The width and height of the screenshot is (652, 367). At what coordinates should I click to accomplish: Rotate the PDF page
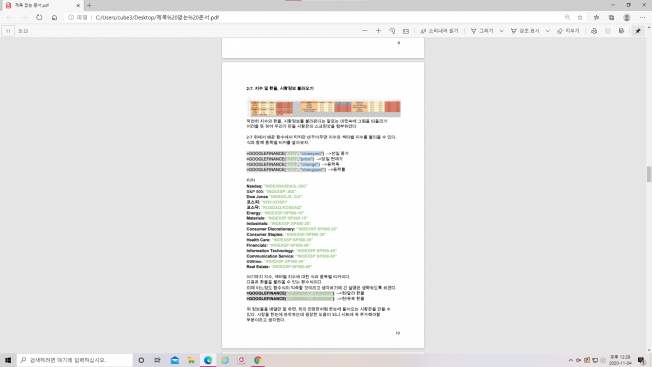click(x=392, y=31)
